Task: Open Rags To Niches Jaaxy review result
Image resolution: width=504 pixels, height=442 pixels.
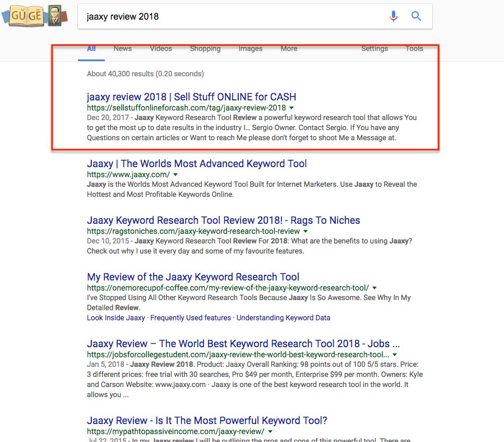Action: tap(223, 220)
